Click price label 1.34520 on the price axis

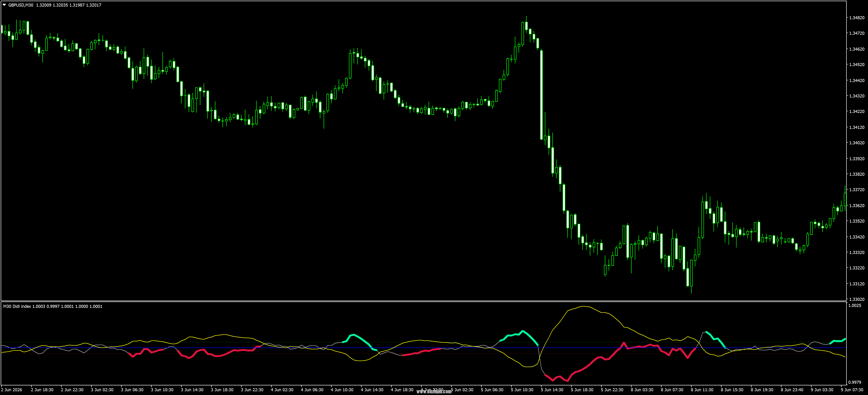(x=857, y=64)
